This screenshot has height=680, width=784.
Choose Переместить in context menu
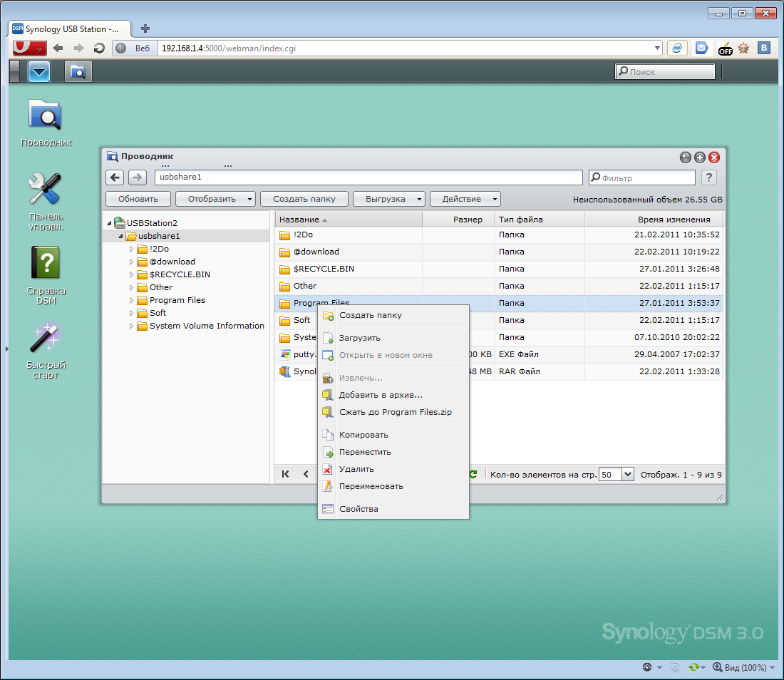point(393,452)
